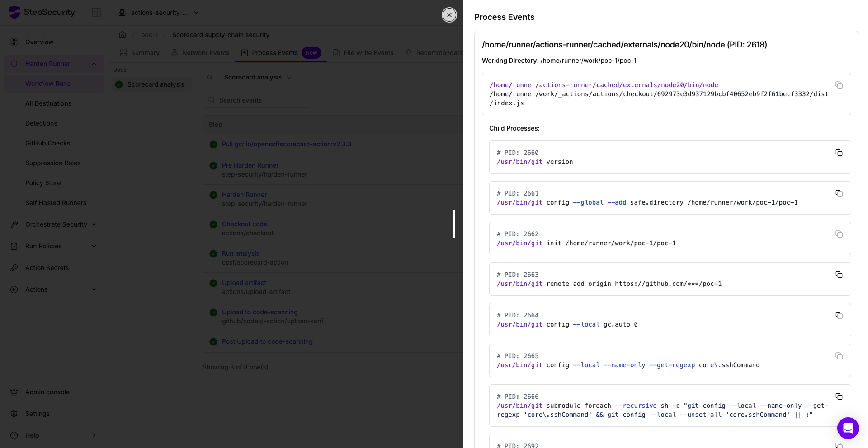
Task: Copy the git remote add origin command
Action: pos(839,275)
